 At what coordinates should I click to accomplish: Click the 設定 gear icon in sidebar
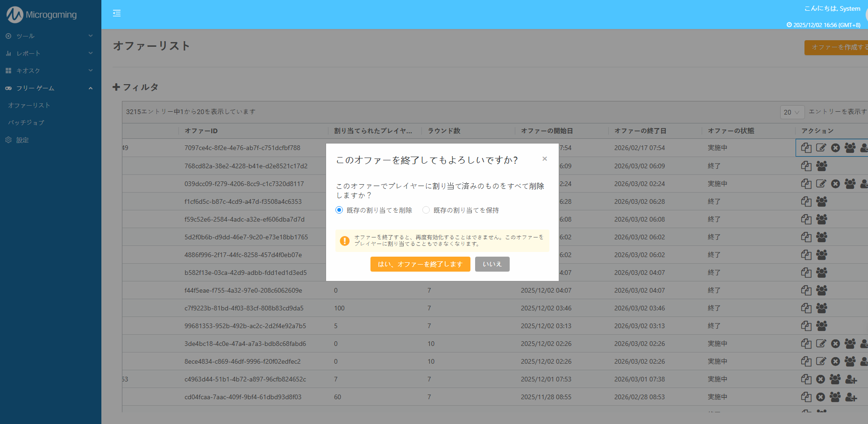(8, 140)
